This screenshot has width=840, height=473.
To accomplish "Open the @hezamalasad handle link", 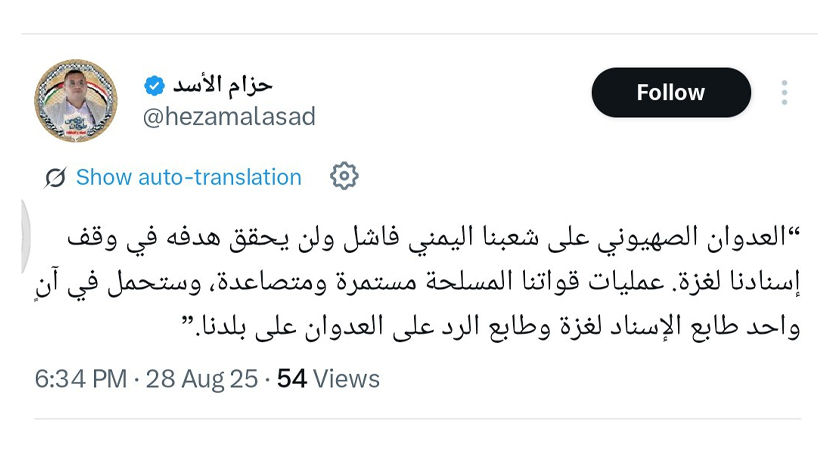I will tap(229, 117).
